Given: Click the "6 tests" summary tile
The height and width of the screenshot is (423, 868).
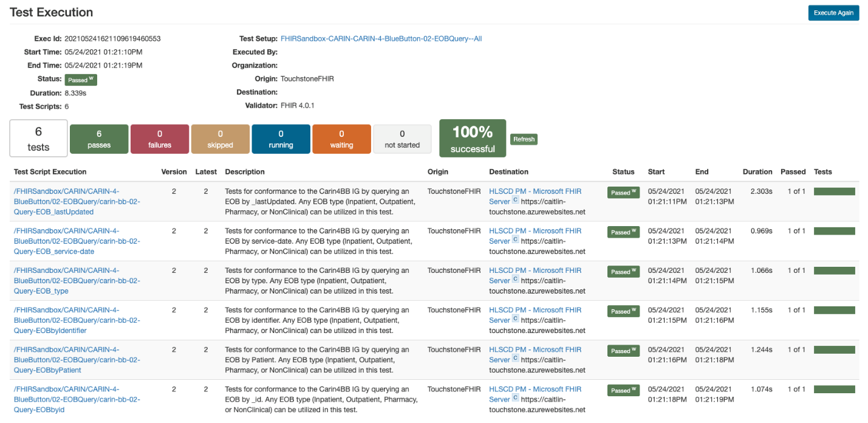Looking at the screenshot, I should pyautogui.click(x=38, y=139).
